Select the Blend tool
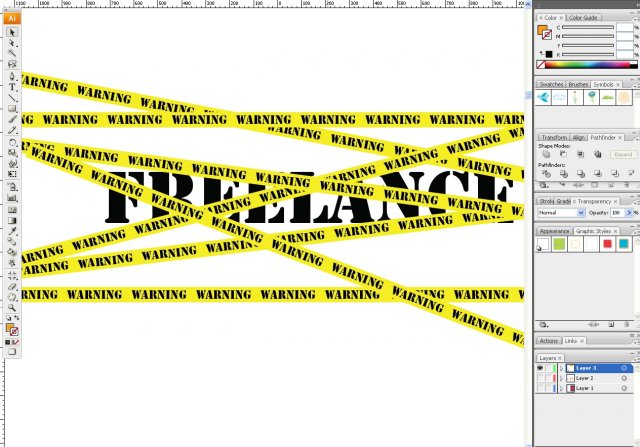640x447 pixels. pyautogui.click(x=12, y=242)
